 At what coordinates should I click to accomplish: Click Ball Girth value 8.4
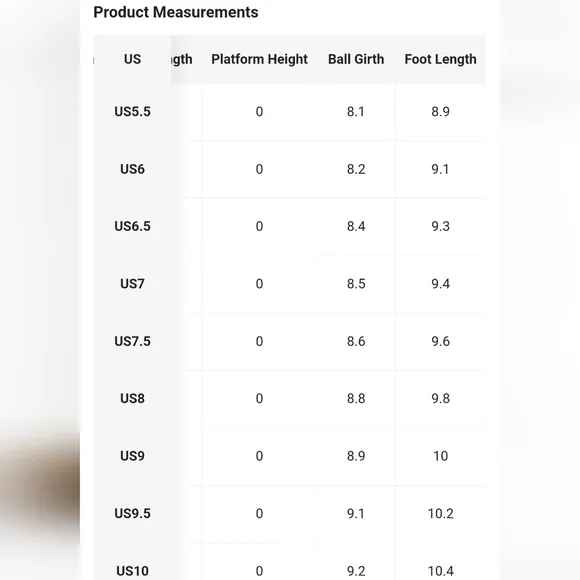356,226
